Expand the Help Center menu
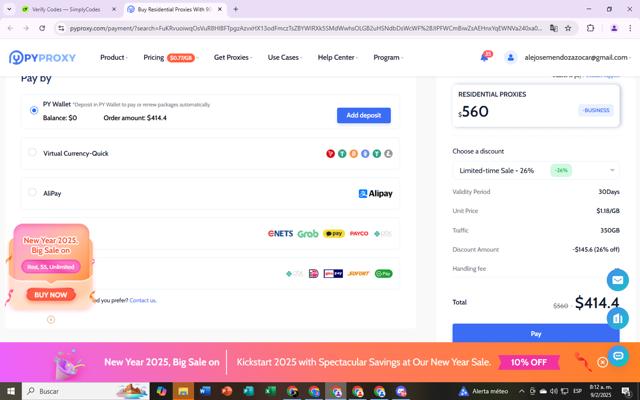 [338, 58]
